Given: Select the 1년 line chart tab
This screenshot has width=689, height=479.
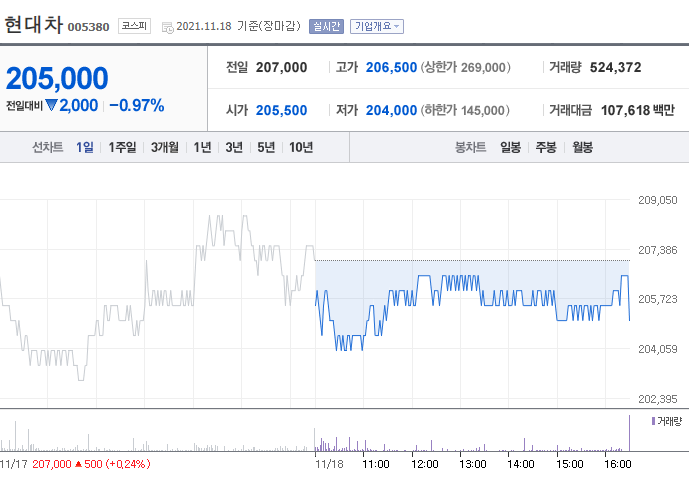Looking at the screenshot, I should (x=203, y=147).
